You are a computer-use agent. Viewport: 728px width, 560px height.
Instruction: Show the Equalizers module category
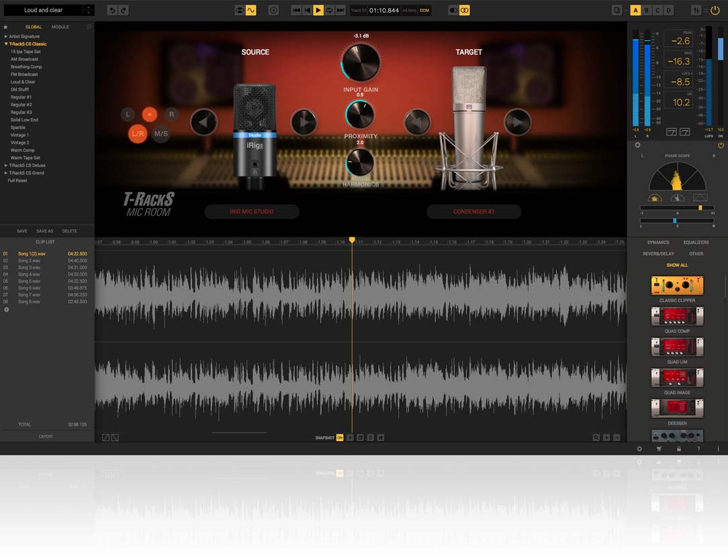[x=696, y=242]
